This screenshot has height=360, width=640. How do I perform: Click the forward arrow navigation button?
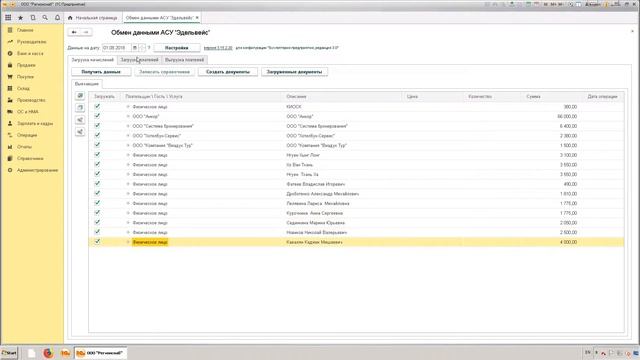click(86, 32)
